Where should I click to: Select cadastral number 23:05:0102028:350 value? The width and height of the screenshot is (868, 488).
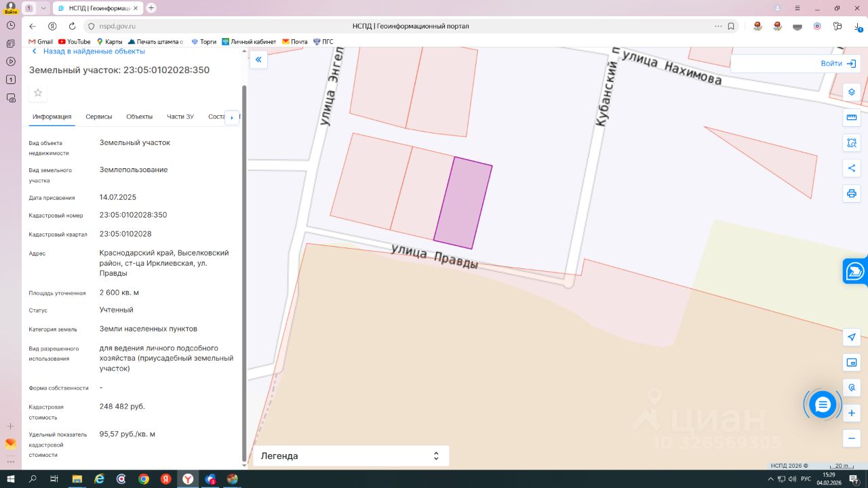[133, 215]
